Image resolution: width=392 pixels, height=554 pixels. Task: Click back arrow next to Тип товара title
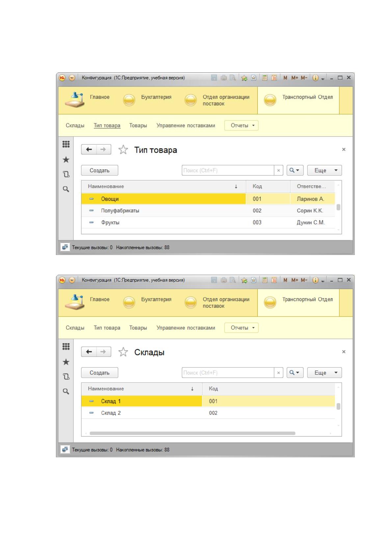tap(89, 150)
